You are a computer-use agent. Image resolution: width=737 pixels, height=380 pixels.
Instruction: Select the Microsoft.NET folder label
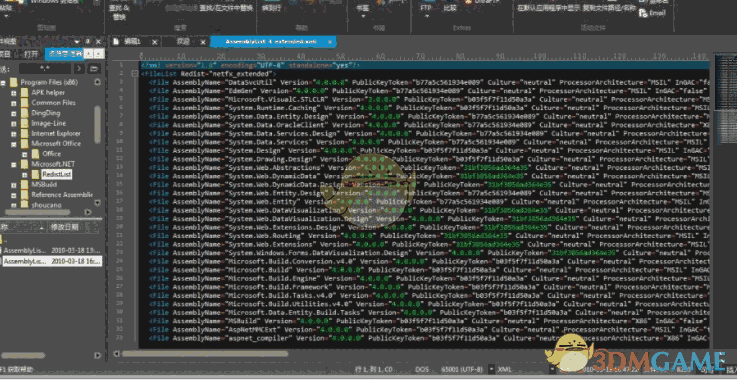53,164
